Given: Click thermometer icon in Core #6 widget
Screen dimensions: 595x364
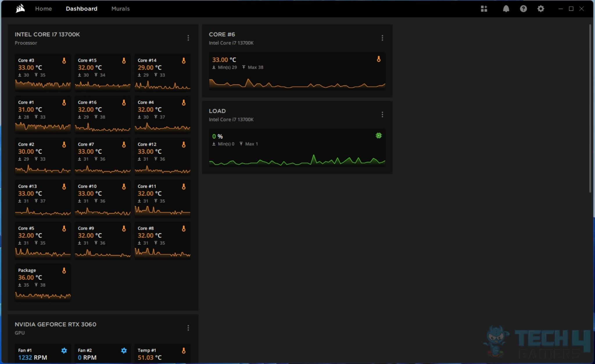Looking at the screenshot, I should click(x=379, y=59).
